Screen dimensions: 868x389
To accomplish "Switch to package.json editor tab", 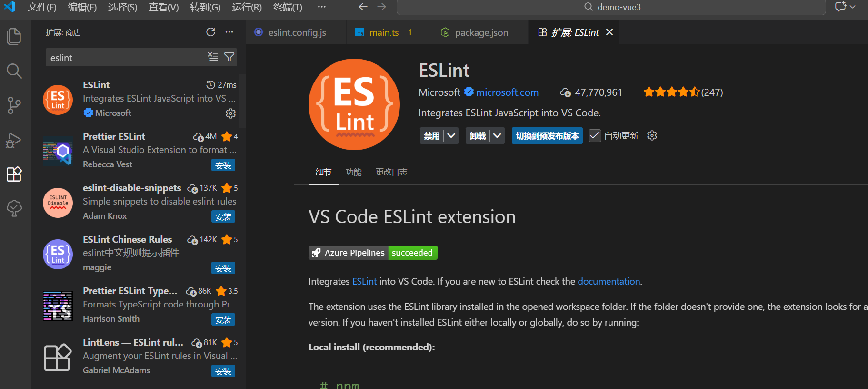I will [x=480, y=32].
